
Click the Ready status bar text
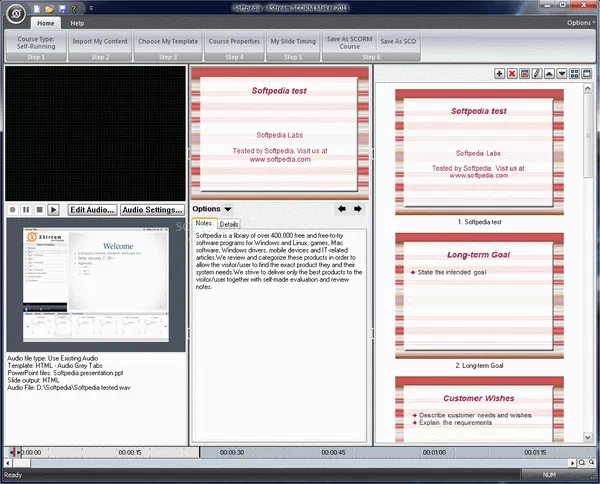pyautogui.click(x=13, y=475)
